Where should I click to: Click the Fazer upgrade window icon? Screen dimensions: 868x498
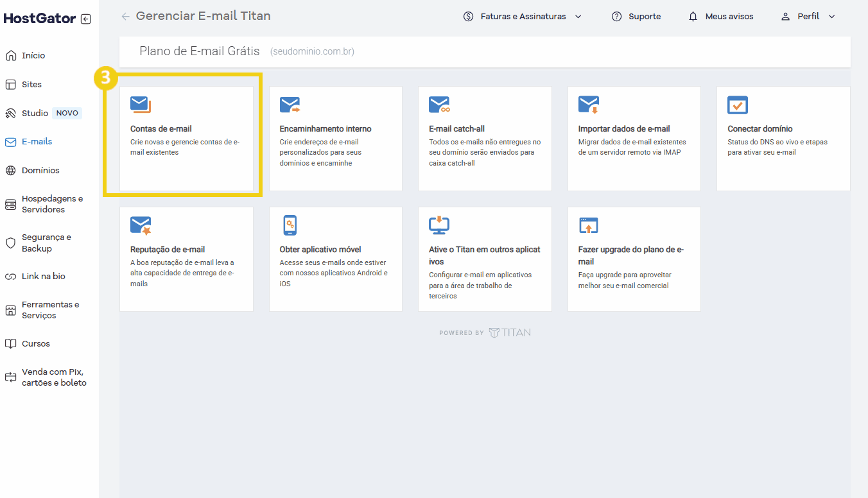coord(589,225)
